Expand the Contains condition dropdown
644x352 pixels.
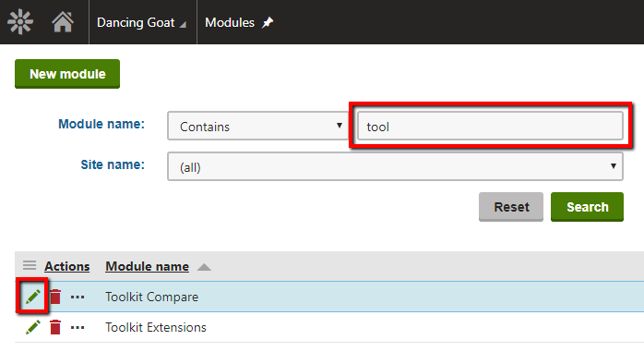(258, 126)
